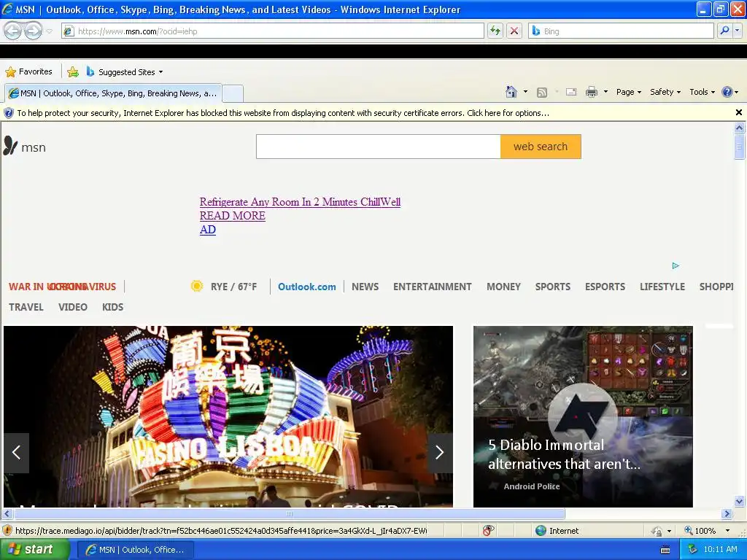Print the page using printer icon
This screenshot has height=560, width=747.
(591, 92)
